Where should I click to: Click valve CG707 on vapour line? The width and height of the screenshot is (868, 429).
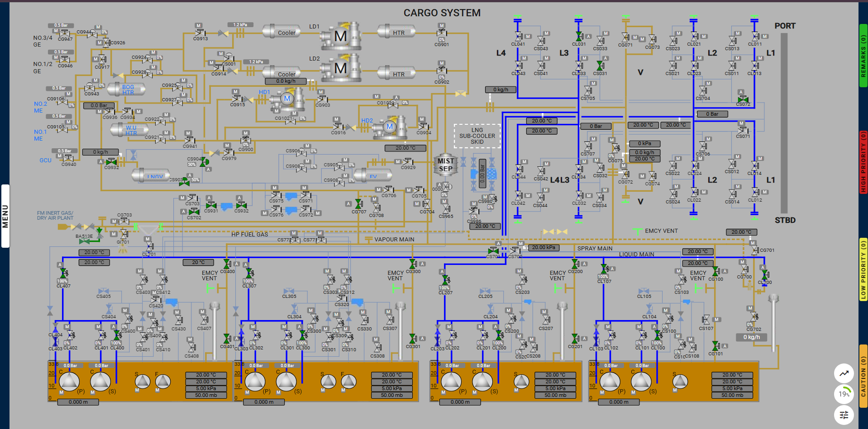358,205
